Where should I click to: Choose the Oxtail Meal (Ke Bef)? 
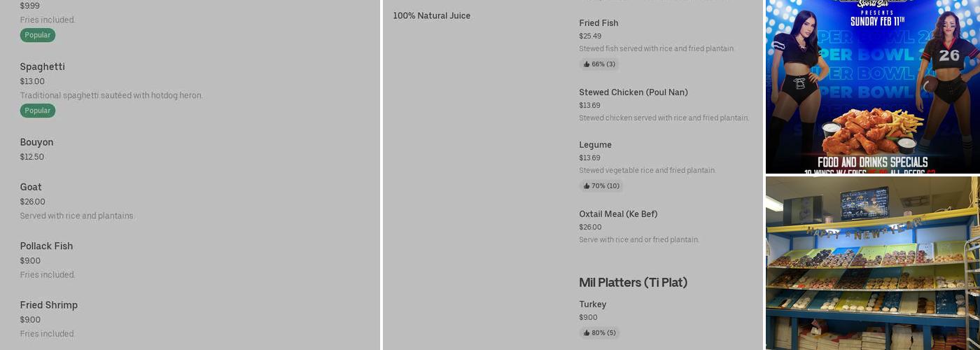pos(618,214)
